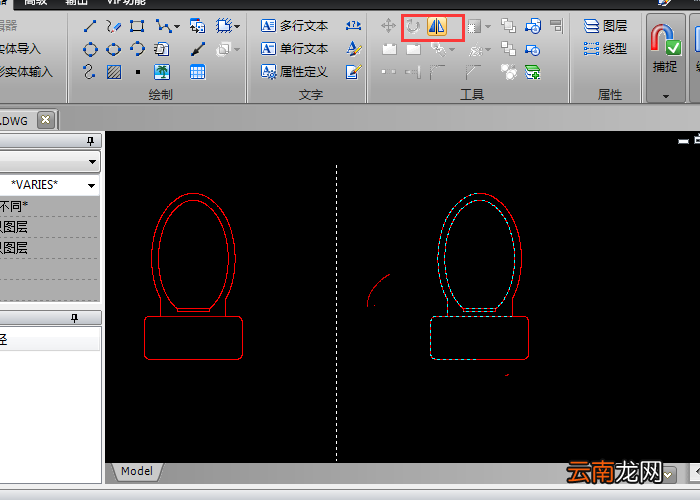Click the hatched boundary clip icon
The width and height of the screenshot is (700, 500).
pos(225,26)
